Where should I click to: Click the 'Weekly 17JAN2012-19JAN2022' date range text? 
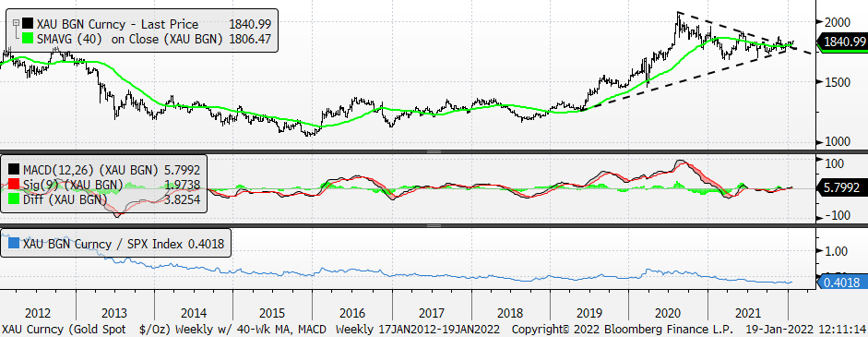(x=418, y=329)
